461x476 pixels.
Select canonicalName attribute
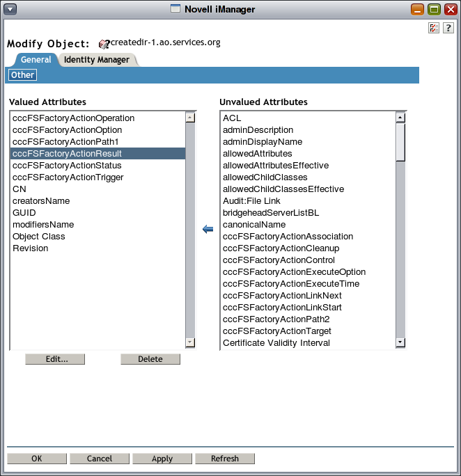pyautogui.click(x=308, y=225)
